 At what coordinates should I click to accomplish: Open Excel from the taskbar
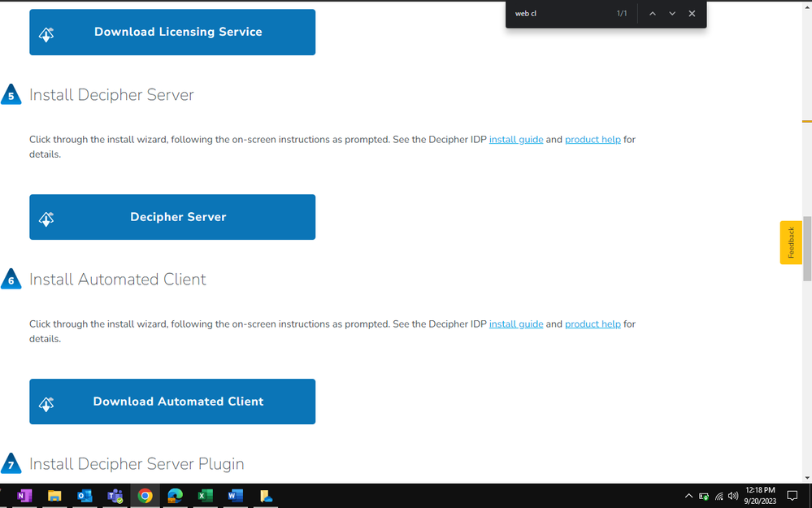[205, 496]
